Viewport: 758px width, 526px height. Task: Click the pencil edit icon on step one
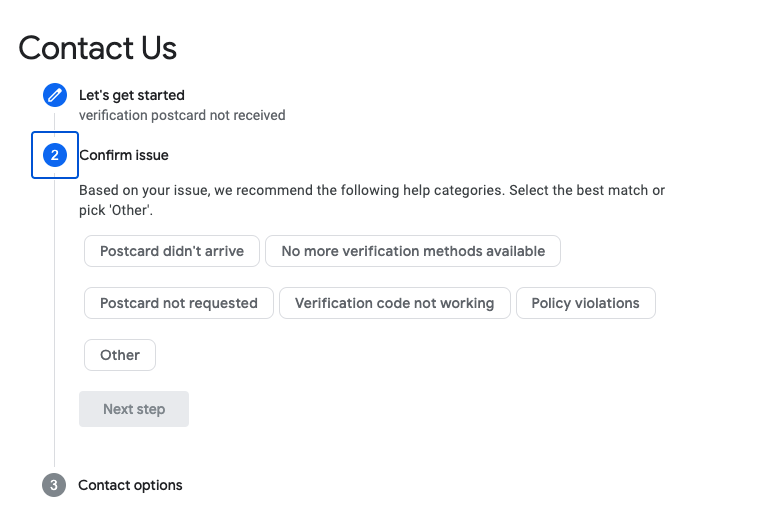click(x=54, y=96)
